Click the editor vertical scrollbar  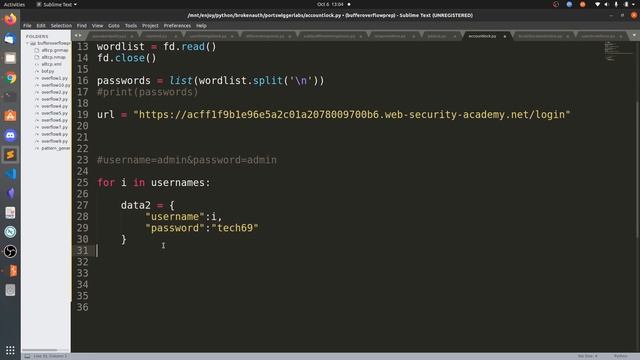[x=638, y=169]
